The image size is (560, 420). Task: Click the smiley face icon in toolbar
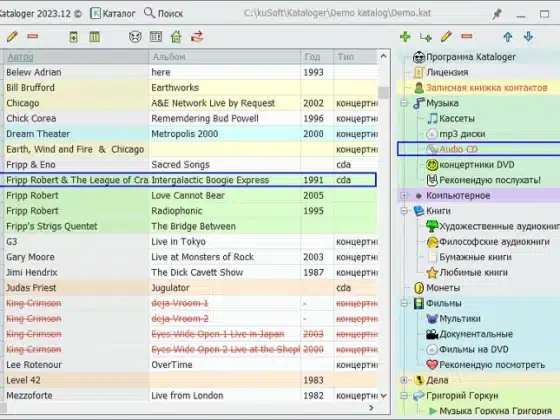[135, 37]
